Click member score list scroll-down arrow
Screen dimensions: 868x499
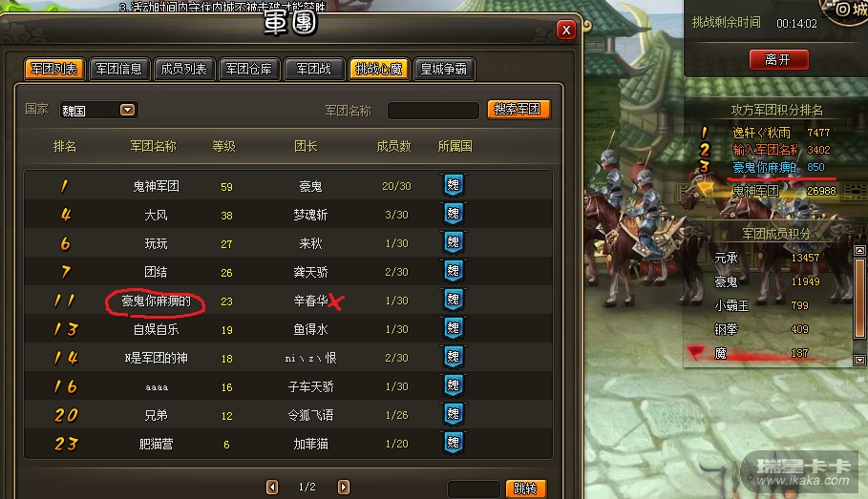pyautogui.click(x=859, y=360)
